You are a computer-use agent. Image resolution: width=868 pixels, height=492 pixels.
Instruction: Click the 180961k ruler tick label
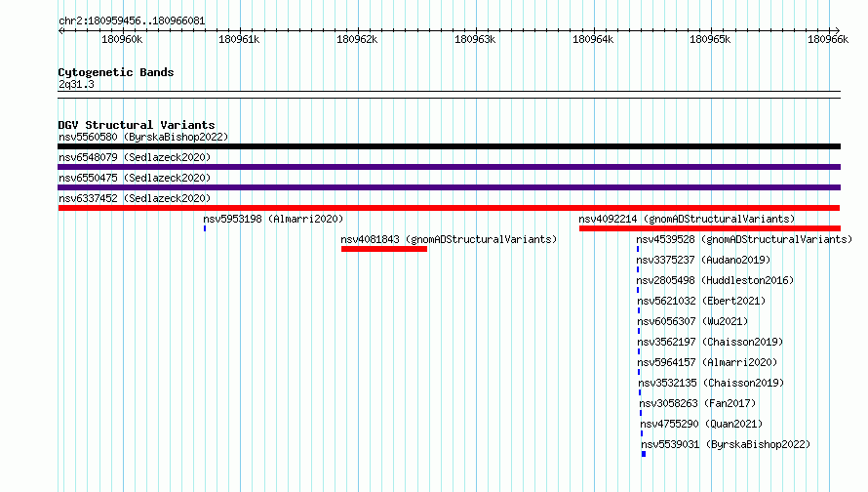[x=239, y=39]
